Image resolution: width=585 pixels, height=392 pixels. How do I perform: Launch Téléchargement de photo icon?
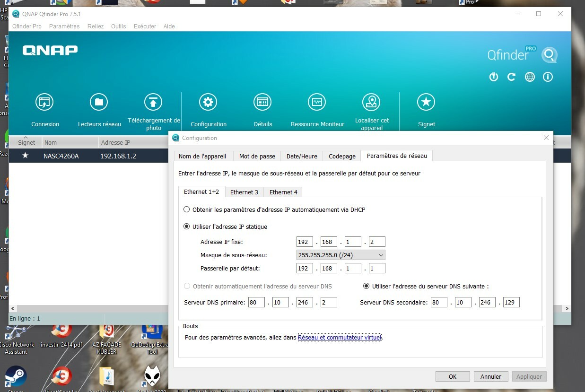pyautogui.click(x=153, y=102)
